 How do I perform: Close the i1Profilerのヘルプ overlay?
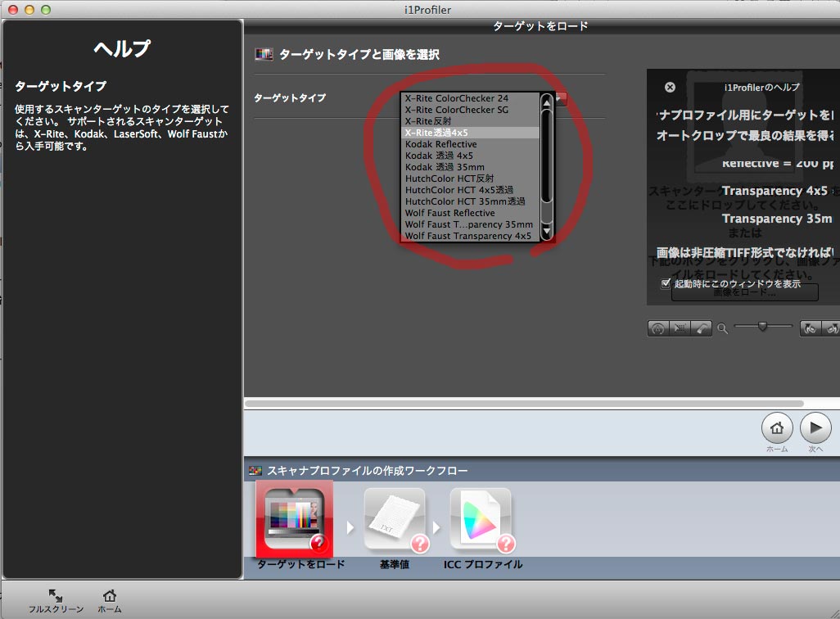tap(670, 88)
